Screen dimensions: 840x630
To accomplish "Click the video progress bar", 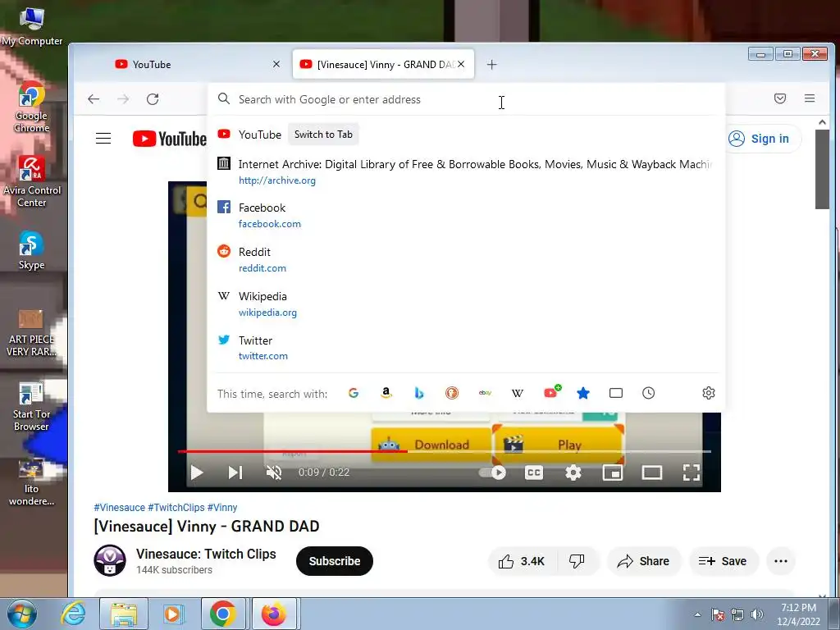I will tap(444, 452).
